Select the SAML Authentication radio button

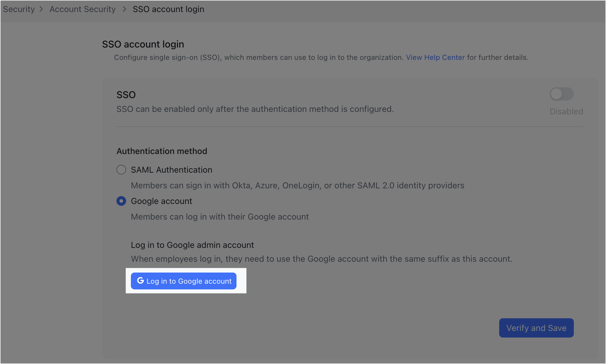click(121, 170)
